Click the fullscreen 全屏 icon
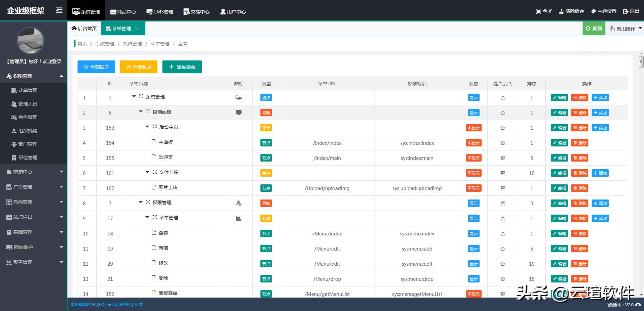The height and width of the screenshot is (311, 644). click(x=538, y=11)
